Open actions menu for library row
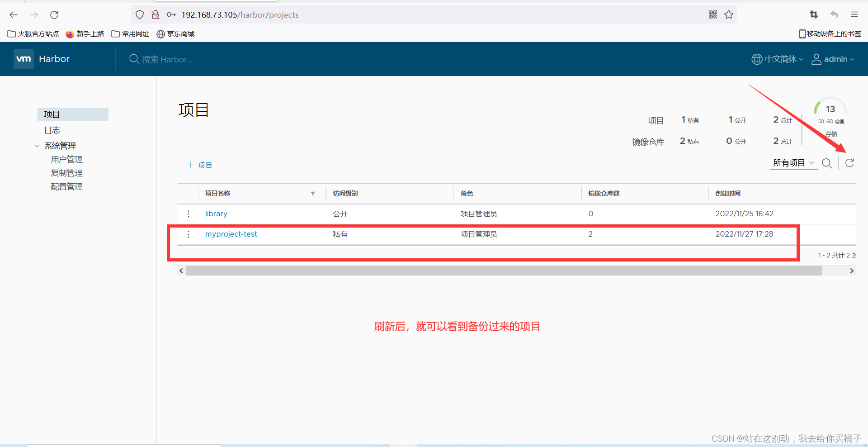 [x=189, y=214]
